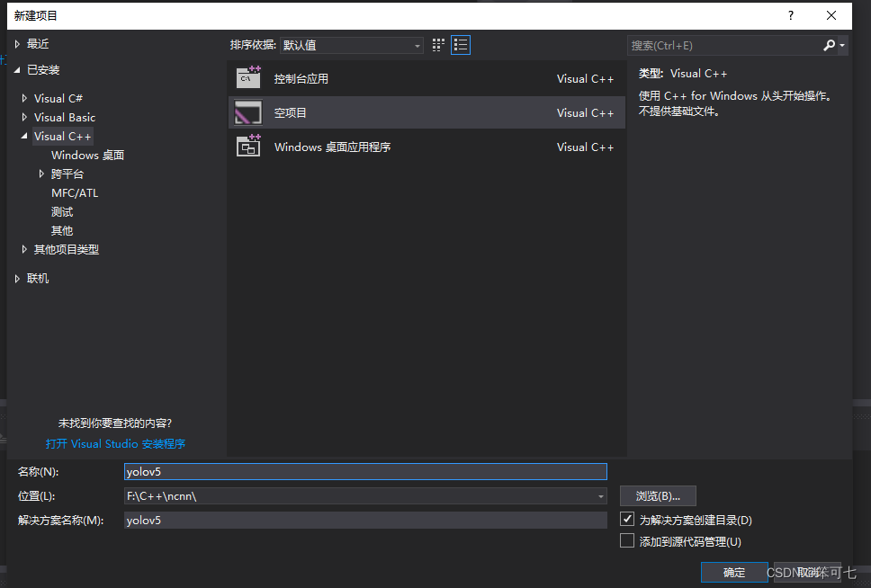Click the 取消 button
This screenshot has height=588, width=871.
tap(808, 572)
